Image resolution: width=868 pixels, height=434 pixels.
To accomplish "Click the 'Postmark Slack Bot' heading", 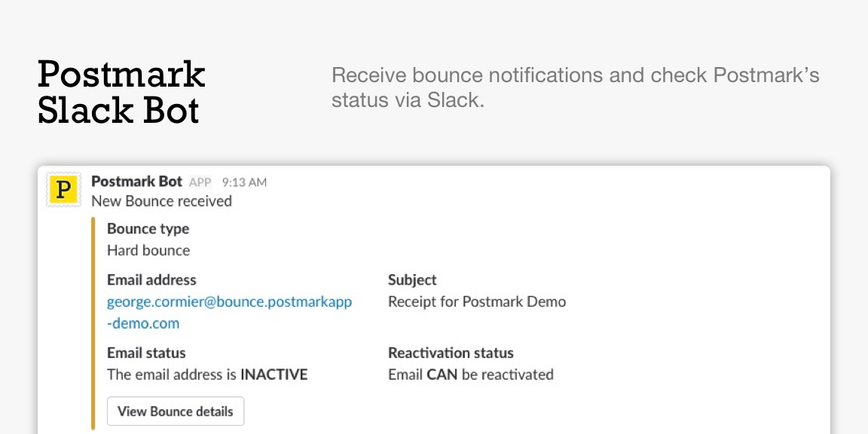I will 121,92.
